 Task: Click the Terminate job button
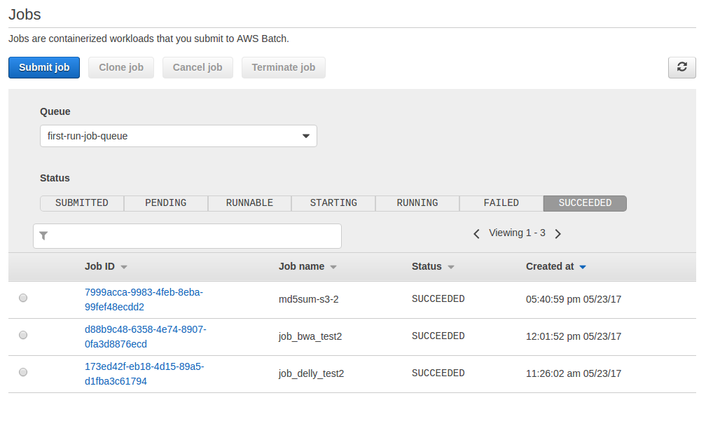point(283,68)
